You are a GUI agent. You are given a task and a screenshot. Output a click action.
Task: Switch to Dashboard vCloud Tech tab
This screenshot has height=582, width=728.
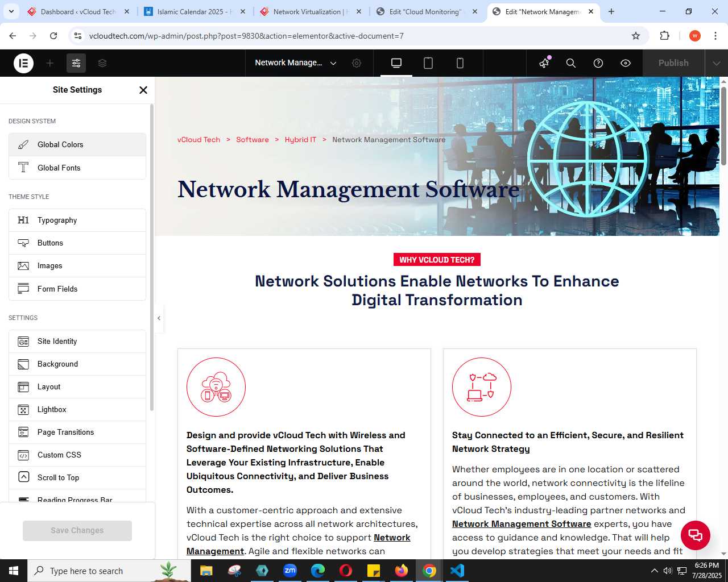point(78,11)
